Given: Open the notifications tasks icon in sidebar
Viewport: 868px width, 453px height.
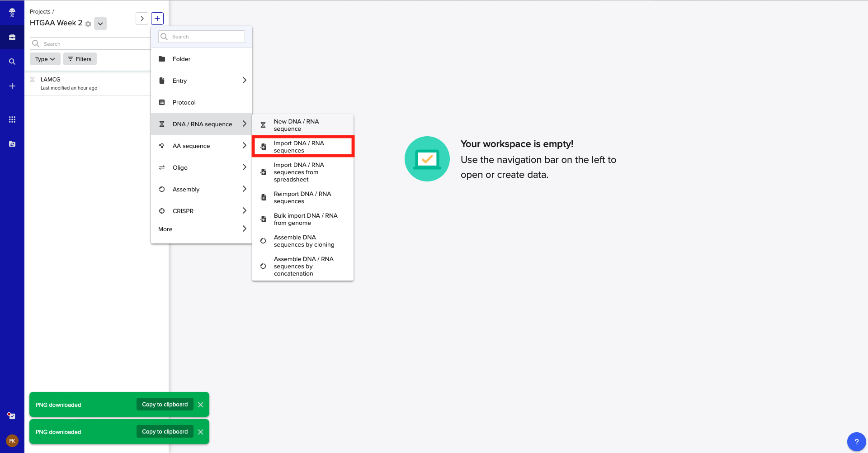Looking at the screenshot, I should 12,416.
